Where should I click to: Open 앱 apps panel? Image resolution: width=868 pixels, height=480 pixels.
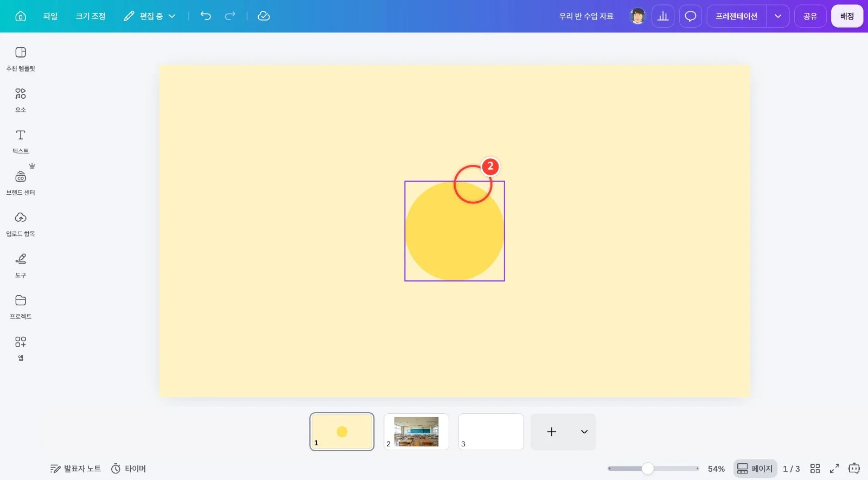point(21,348)
